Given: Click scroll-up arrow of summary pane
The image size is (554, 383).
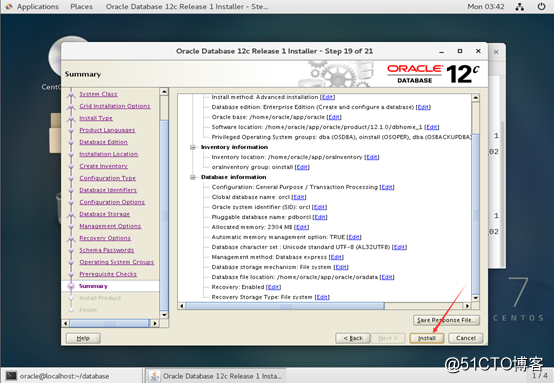Looking at the screenshot, I should point(476,98).
